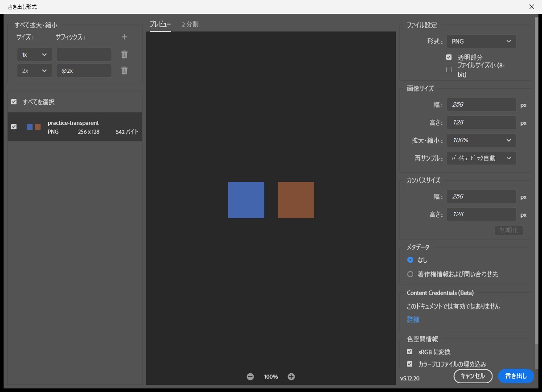The image size is (542, 392).
Task: Open the 1x size dropdown
Action: click(x=34, y=54)
